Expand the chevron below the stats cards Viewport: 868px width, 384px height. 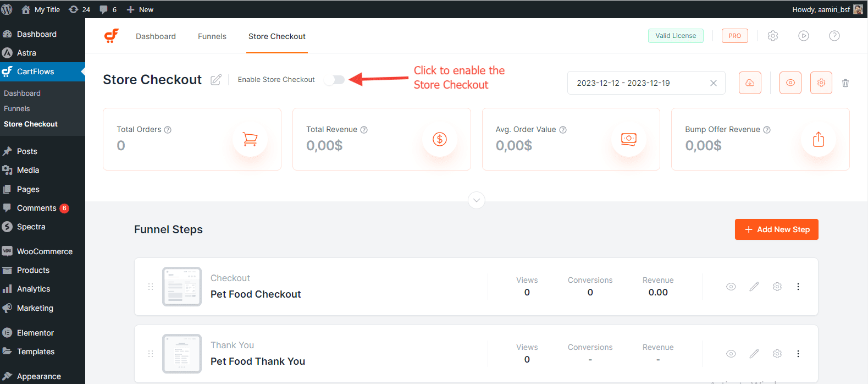[477, 200]
